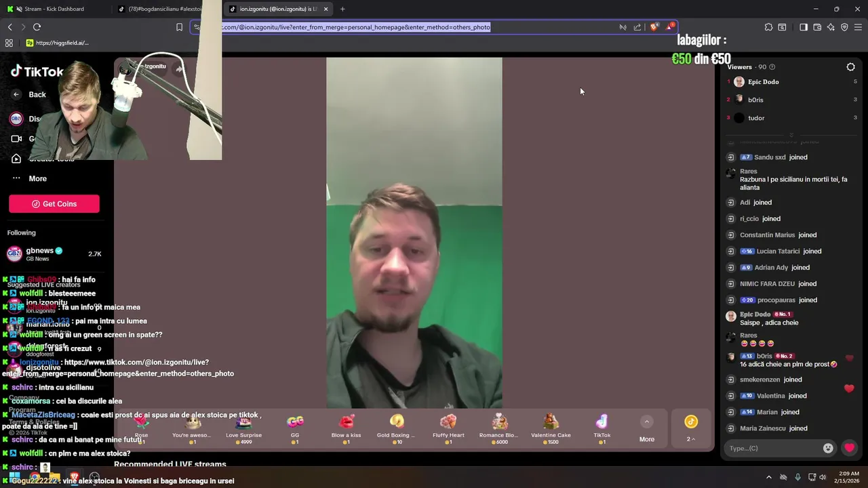The image size is (868, 488).
Task: Bookmark this page icon in address bar
Action: coord(179,27)
